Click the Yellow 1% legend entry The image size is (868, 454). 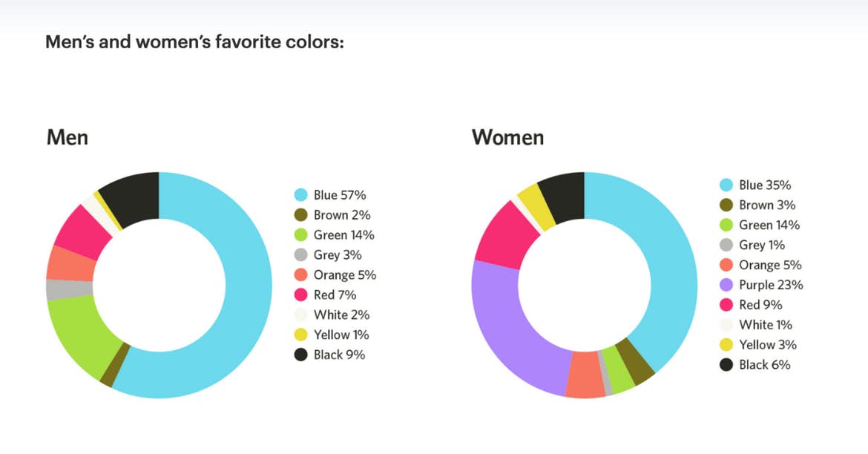pos(332,335)
